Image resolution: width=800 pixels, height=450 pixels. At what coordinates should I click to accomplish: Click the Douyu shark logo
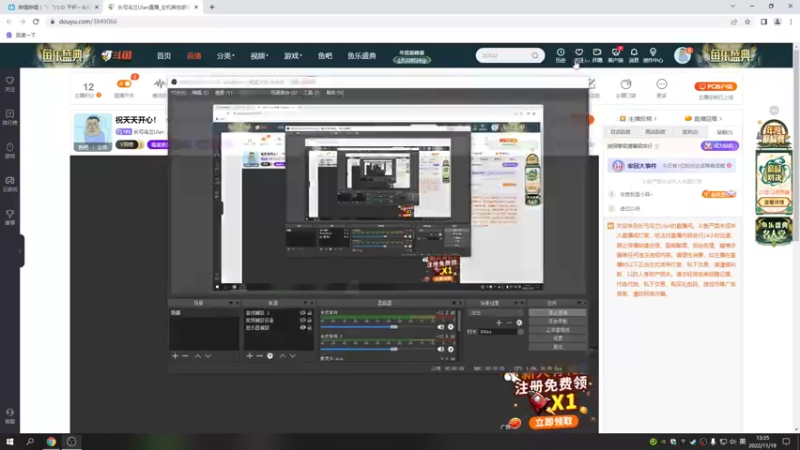pyautogui.click(x=117, y=55)
